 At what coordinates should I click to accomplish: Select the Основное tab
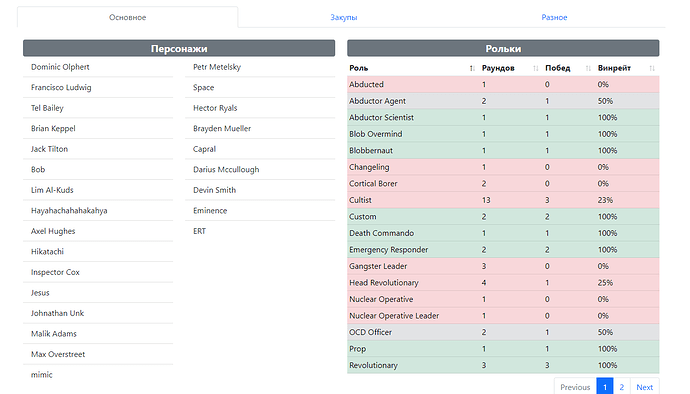128,17
